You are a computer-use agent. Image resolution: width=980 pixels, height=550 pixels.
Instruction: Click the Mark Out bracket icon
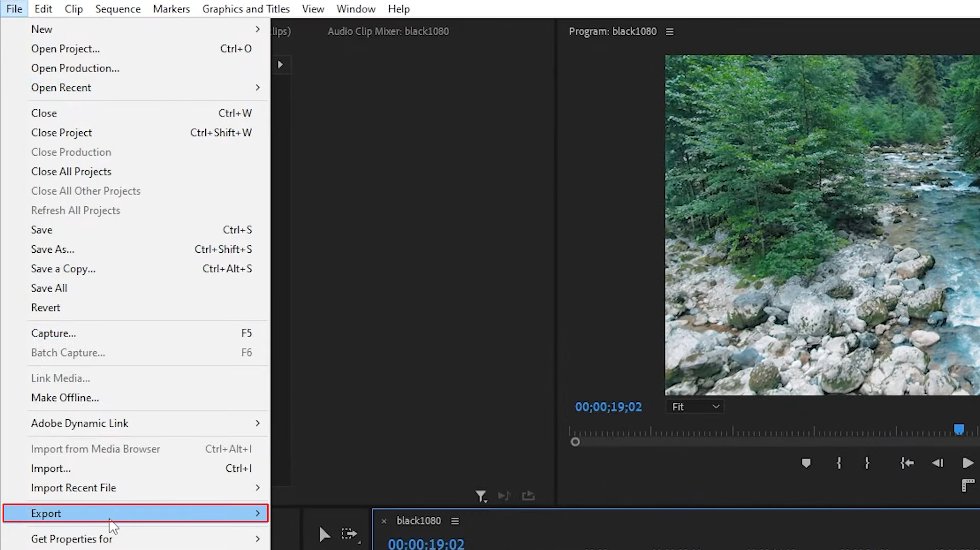click(867, 463)
